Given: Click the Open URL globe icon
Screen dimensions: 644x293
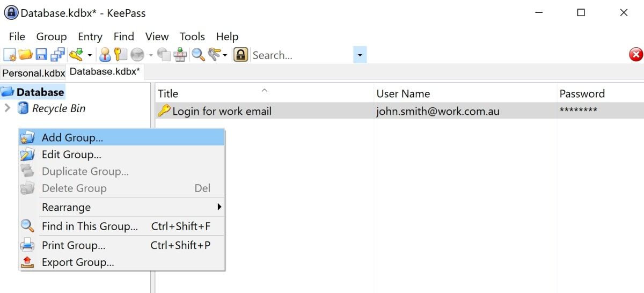Looking at the screenshot, I should [x=137, y=55].
